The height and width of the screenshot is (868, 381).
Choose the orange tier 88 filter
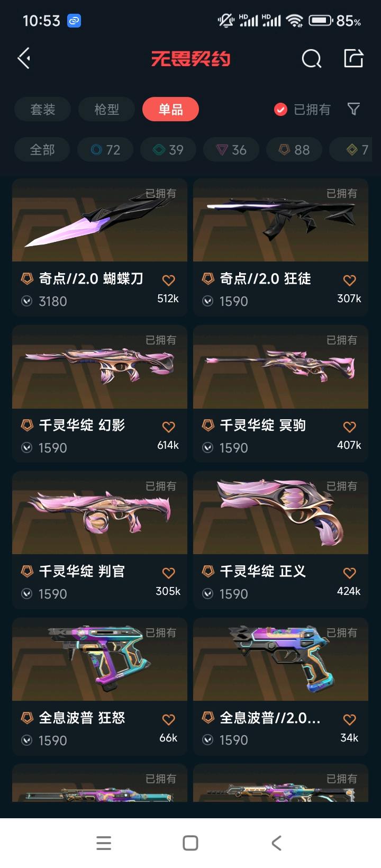pos(294,150)
